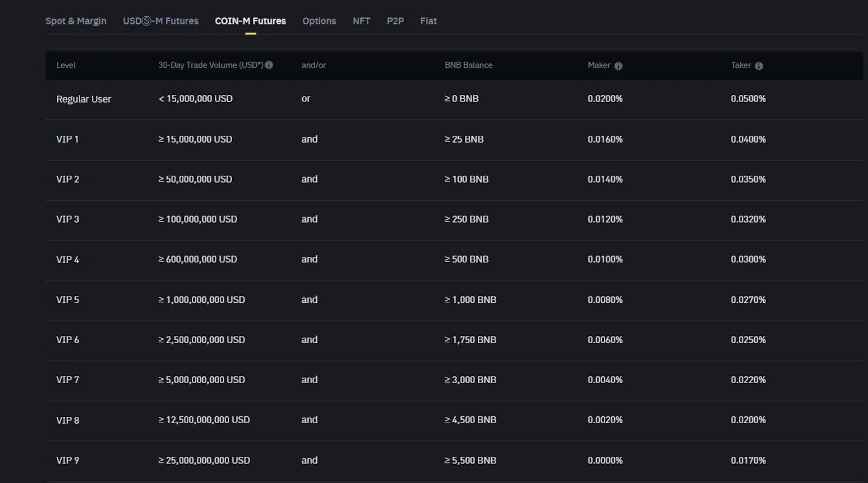Click the Regular User level row

[454, 99]
